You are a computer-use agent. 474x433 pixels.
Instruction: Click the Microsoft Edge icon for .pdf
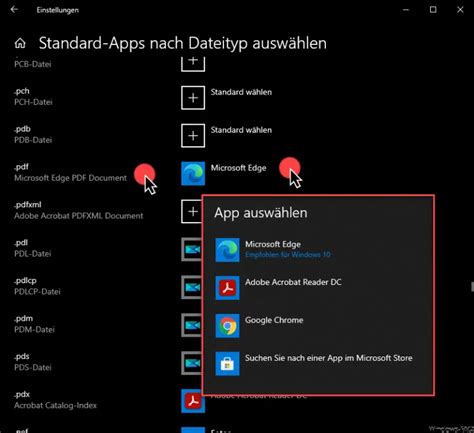(193, 173)
